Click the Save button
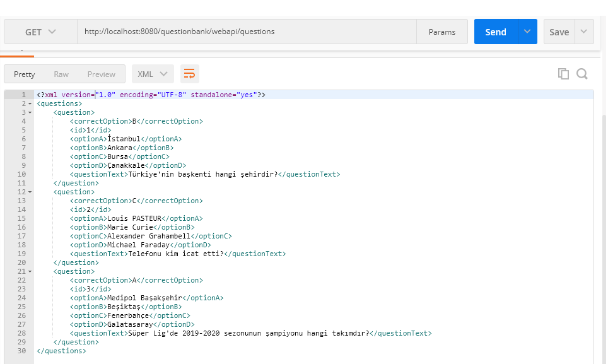 pos(559,32)
